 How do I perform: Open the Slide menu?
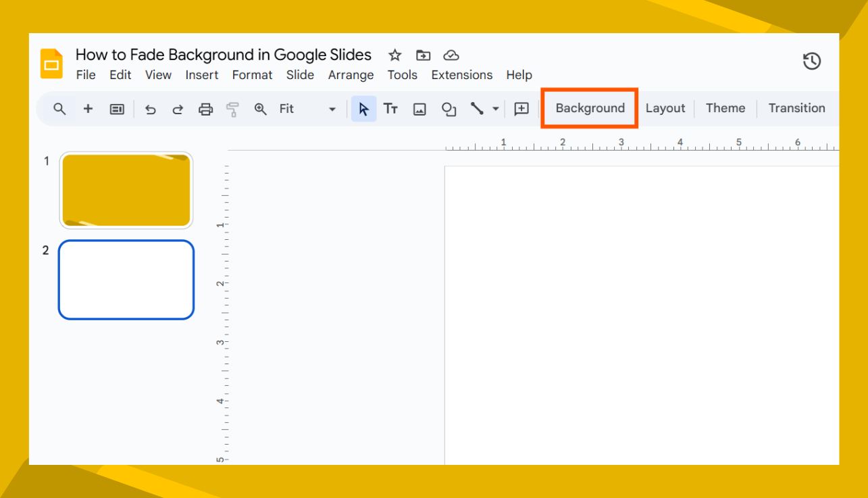pyautogui.click(x=300, y=75)
